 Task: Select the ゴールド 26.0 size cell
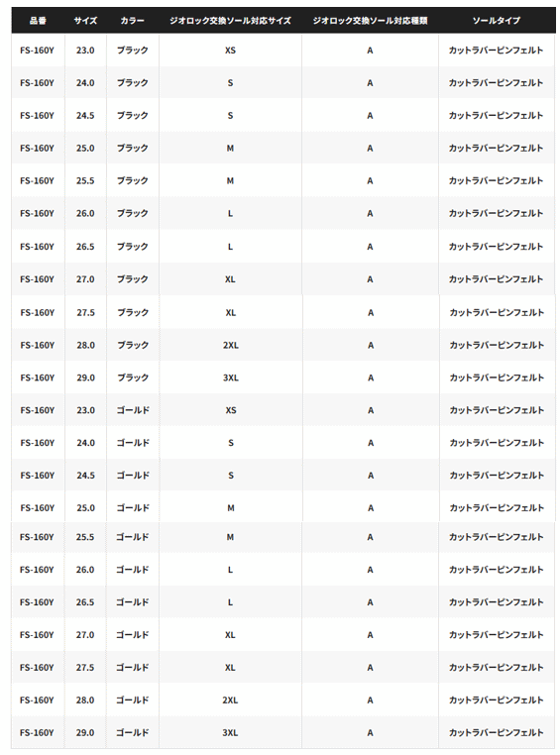85,570
